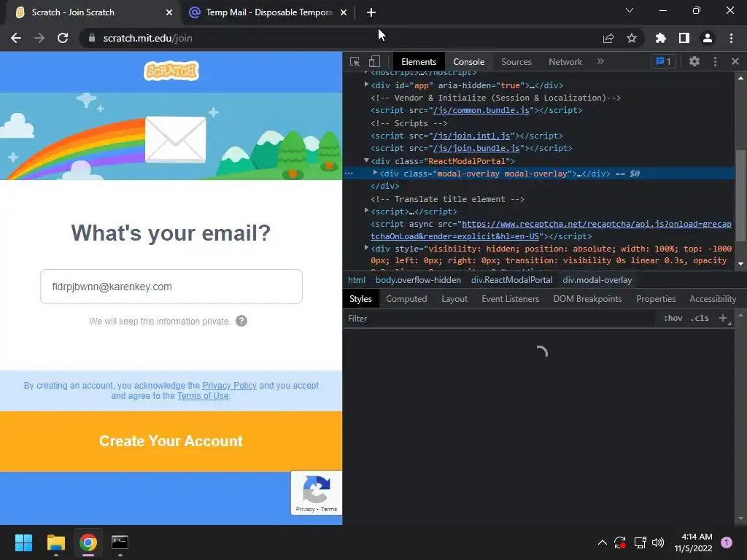Close the Temp Mail tab
This screenshot has height=560, width=747.
[344, 12]
